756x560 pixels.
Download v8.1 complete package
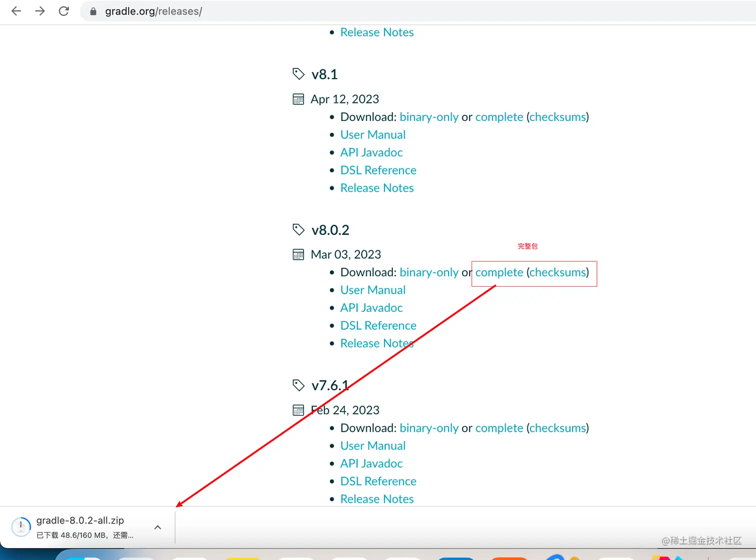pyautogui.click(x=499, y=117)
